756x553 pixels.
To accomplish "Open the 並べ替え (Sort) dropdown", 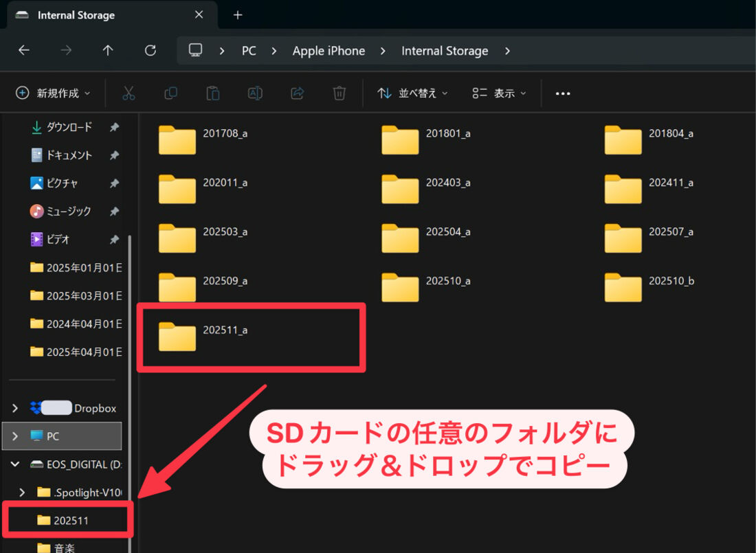I will point(412,93).
